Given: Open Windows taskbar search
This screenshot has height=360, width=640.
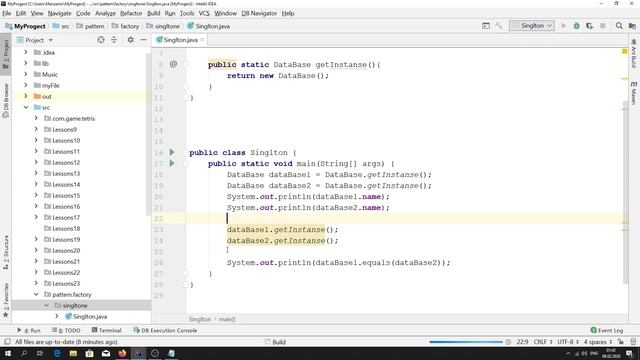Looking at the screenshot, I should 24,353.
